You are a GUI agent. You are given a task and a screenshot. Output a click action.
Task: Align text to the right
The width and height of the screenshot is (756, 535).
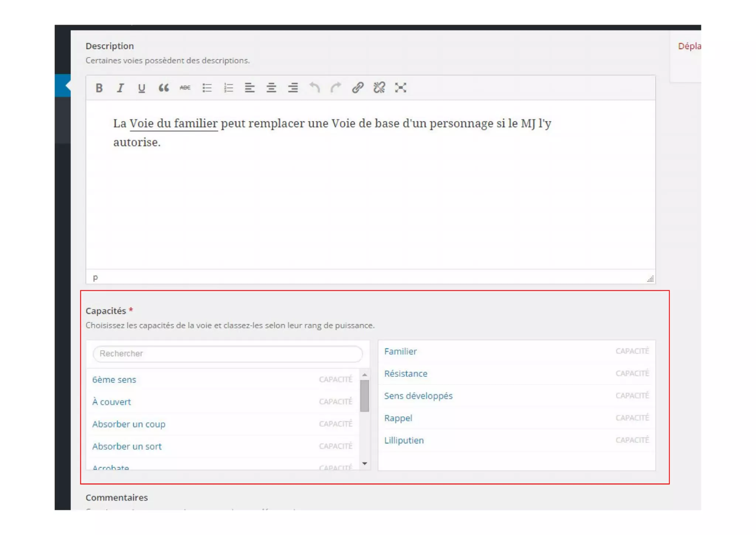click(293, 88)
